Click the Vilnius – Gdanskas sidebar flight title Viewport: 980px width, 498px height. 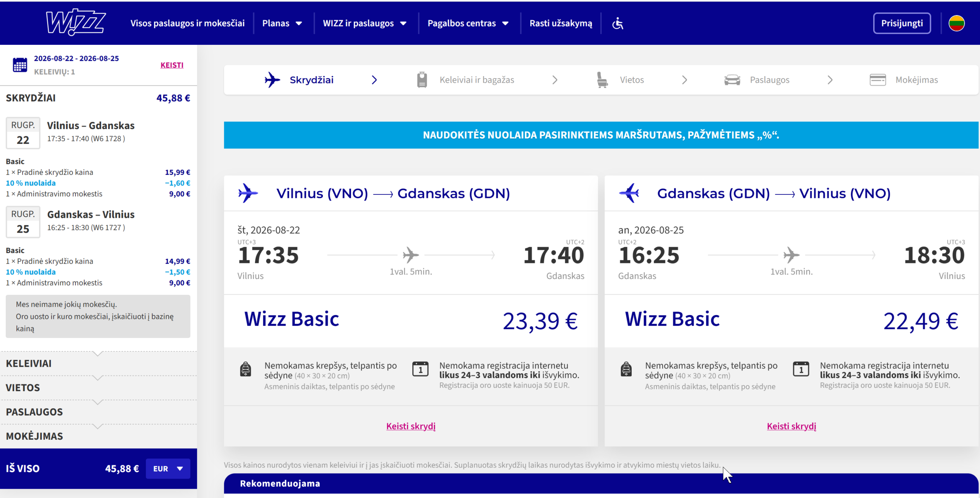click(x=91, y=126)
